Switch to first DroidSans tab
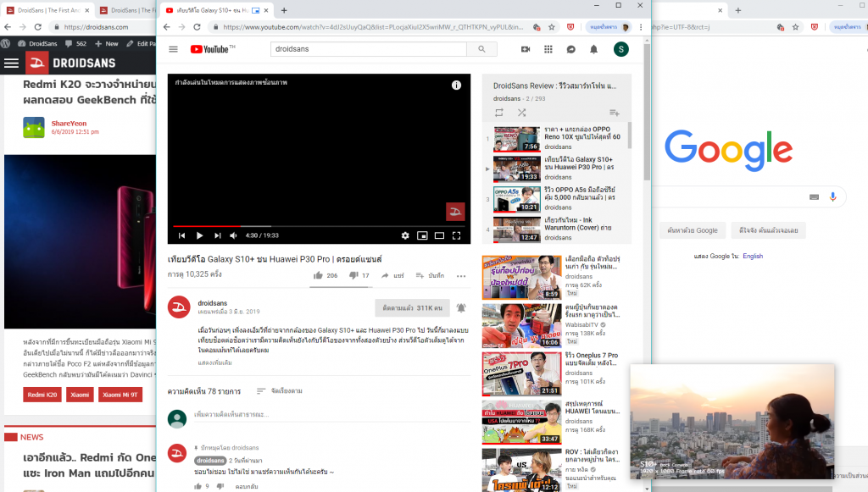 (x=48, y=10)
